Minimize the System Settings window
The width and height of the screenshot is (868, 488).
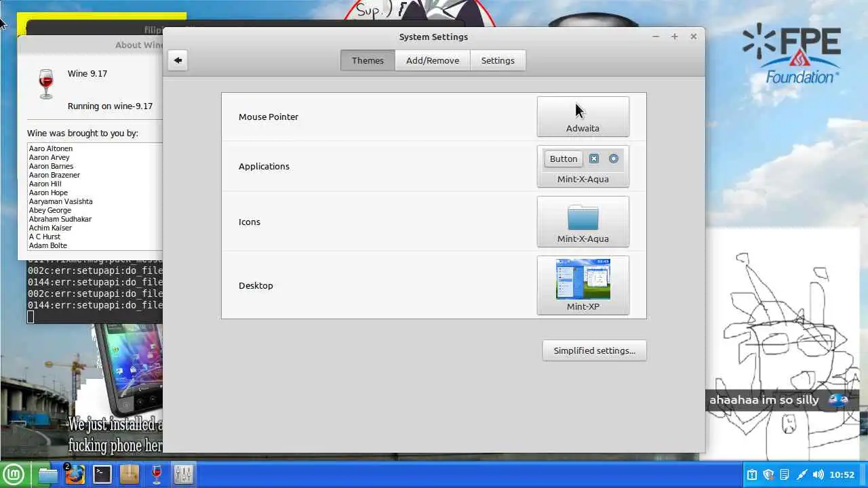coord(656,37)
